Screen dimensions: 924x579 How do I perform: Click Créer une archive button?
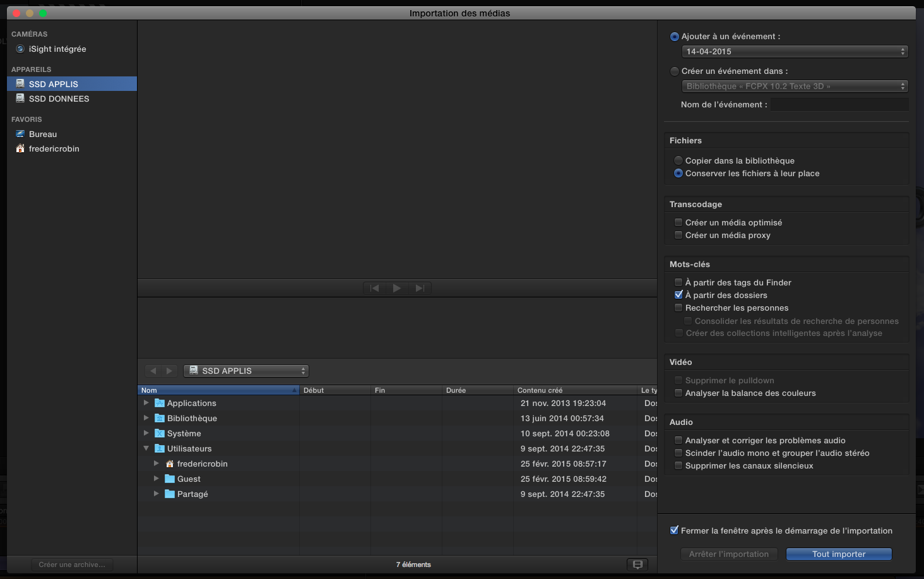[x=72, y=564]
